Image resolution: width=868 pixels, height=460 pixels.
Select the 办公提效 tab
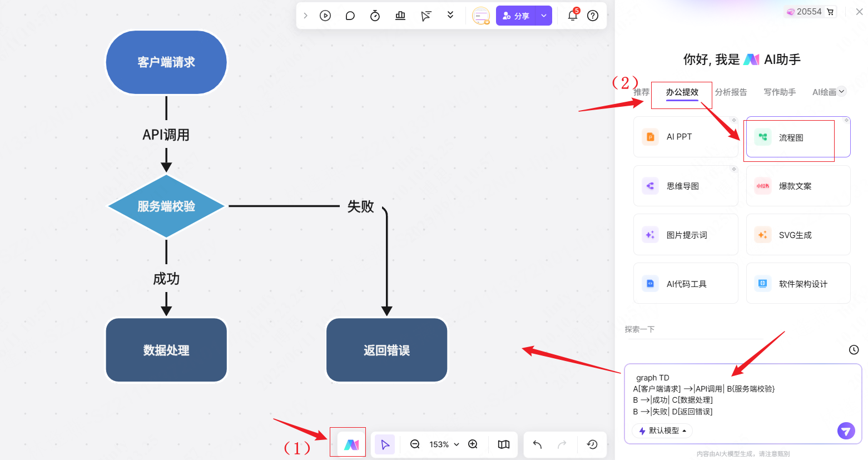pyautogui.click(x=681, y=93)
